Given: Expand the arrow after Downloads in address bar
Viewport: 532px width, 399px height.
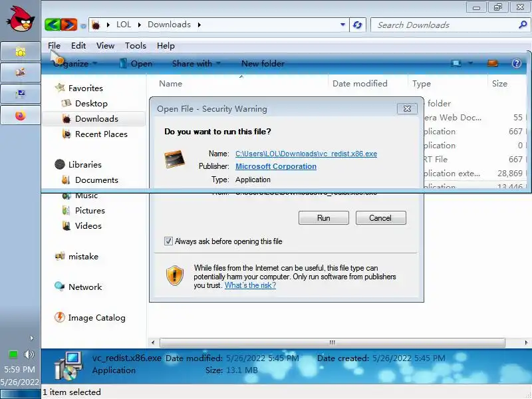Looking at the screenshot, I should tap(199, 25).
